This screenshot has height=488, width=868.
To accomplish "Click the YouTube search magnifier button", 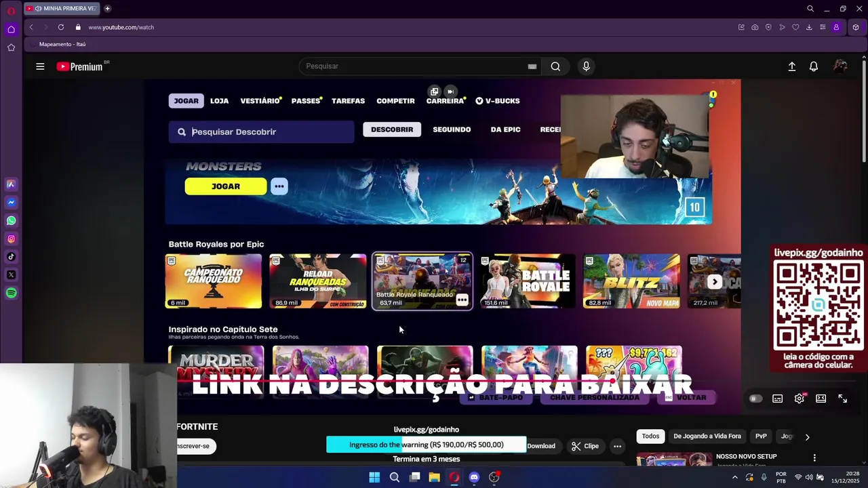I will 555,66.
